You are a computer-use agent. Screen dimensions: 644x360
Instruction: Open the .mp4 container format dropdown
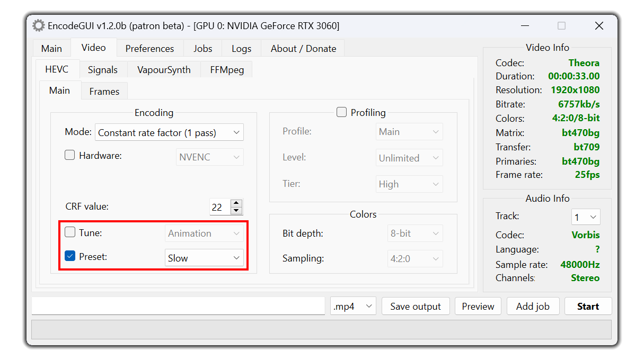(353, 306)
